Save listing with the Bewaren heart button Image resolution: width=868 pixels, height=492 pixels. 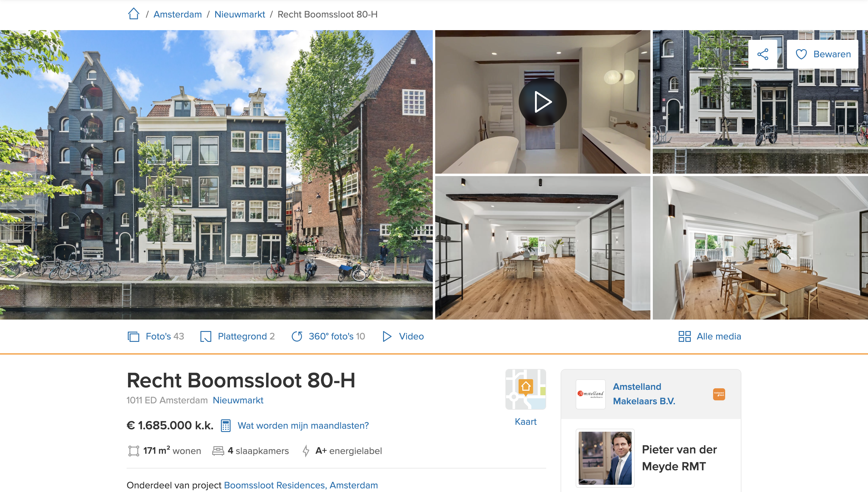(823, 54)
